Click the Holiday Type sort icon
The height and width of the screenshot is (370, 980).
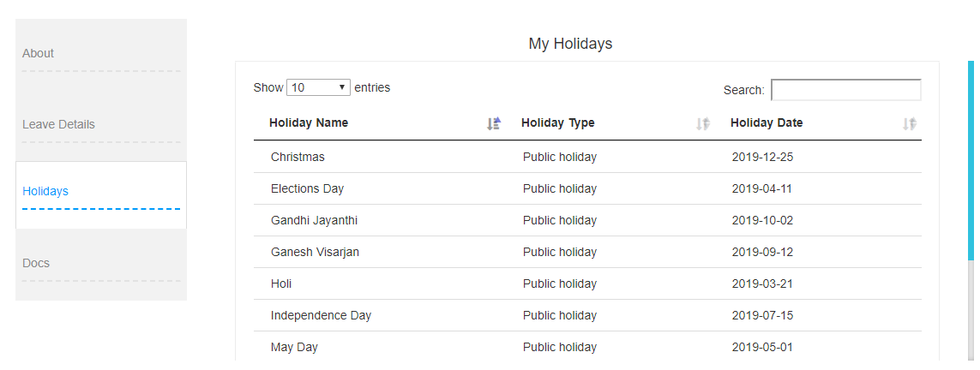point(703,123)
